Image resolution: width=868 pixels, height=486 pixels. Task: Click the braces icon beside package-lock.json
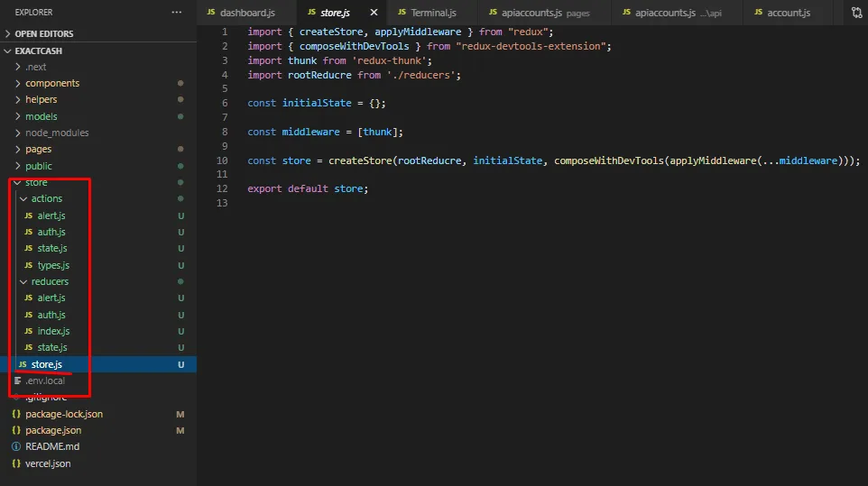coord(16,414)
